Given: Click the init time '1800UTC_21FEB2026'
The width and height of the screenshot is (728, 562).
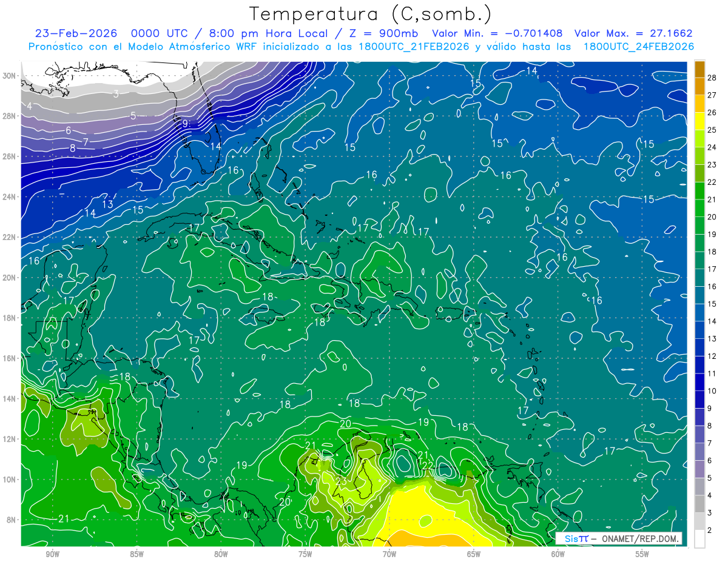Looking at the screenshot, I should coord(414,47).
